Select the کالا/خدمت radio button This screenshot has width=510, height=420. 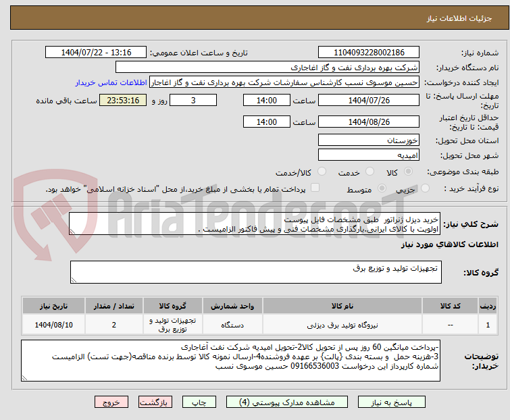pos(322,172)
